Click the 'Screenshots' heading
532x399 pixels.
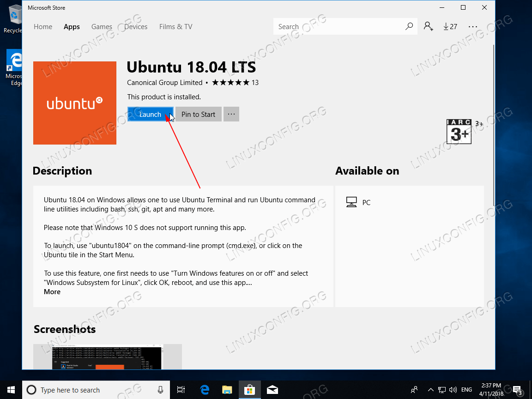point(65,329)
